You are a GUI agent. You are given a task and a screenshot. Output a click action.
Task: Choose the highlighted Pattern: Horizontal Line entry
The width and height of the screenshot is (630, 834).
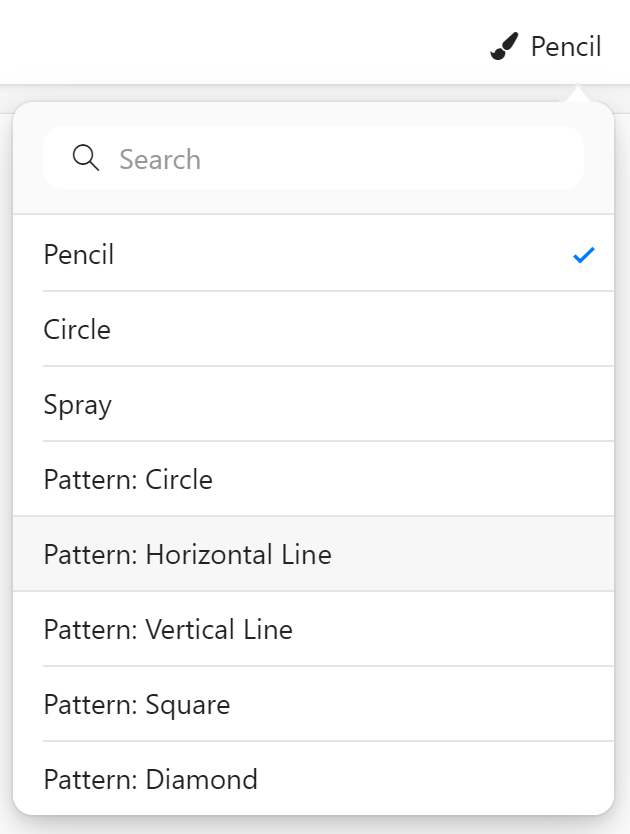tap(313, 554)
